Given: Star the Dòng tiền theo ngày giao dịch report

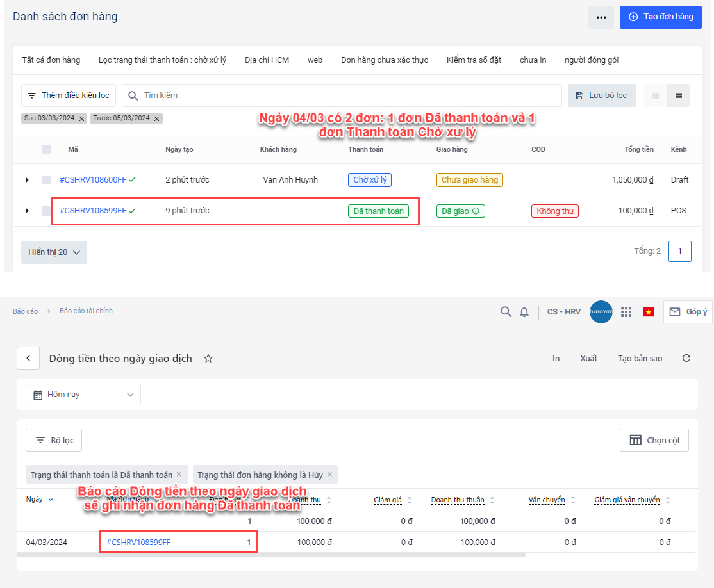Looking at the screenshot, I should pyautogui.click(x=208, y=359).
